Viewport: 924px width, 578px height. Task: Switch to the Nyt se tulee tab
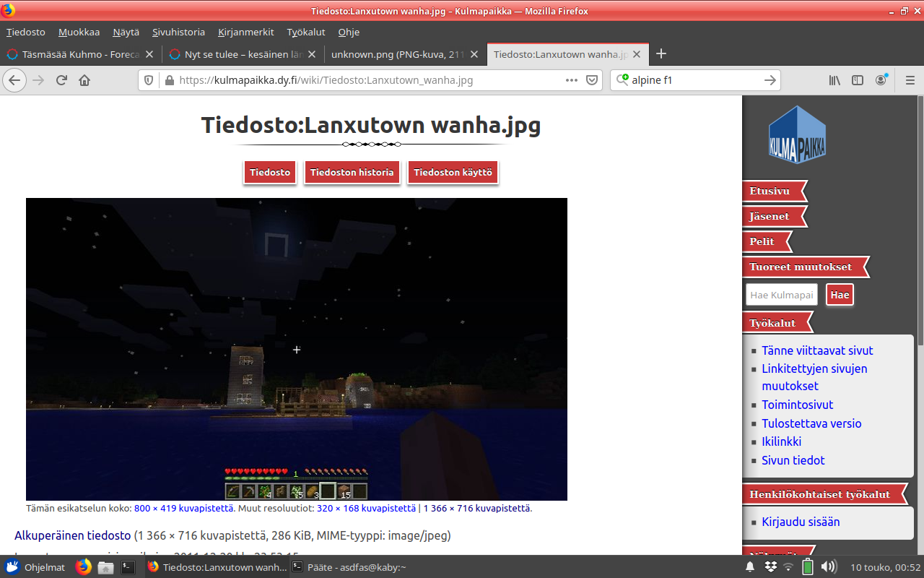coord(243,54)
